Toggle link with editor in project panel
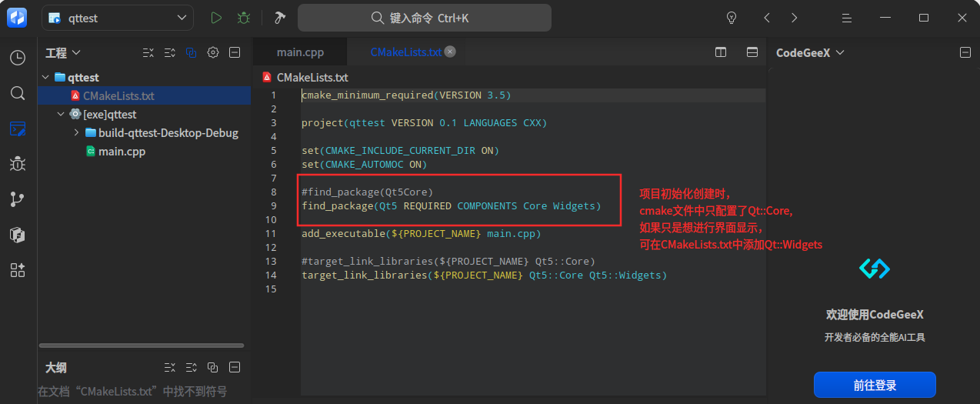 192,53
